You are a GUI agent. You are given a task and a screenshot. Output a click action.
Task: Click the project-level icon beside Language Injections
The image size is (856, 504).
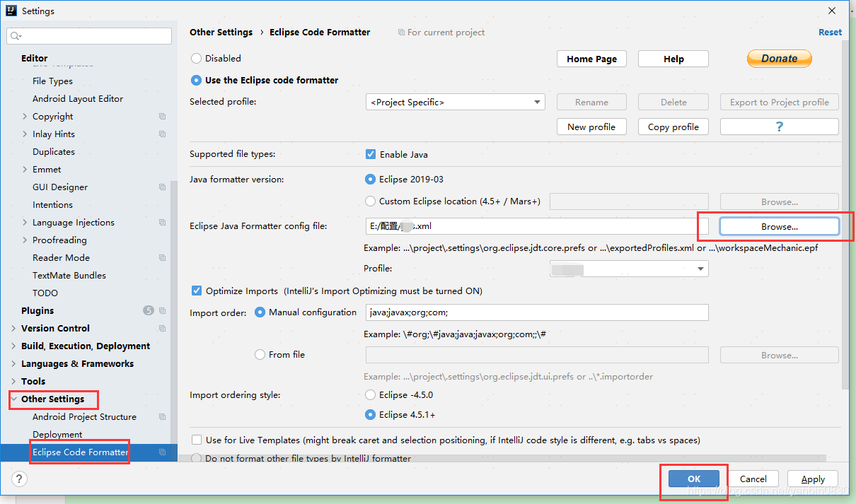click(162, 222)
